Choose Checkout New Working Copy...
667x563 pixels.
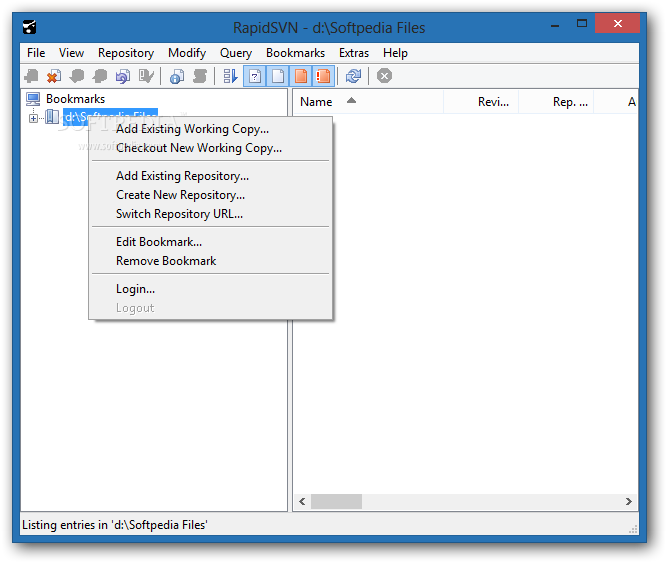tap(211, 148)
